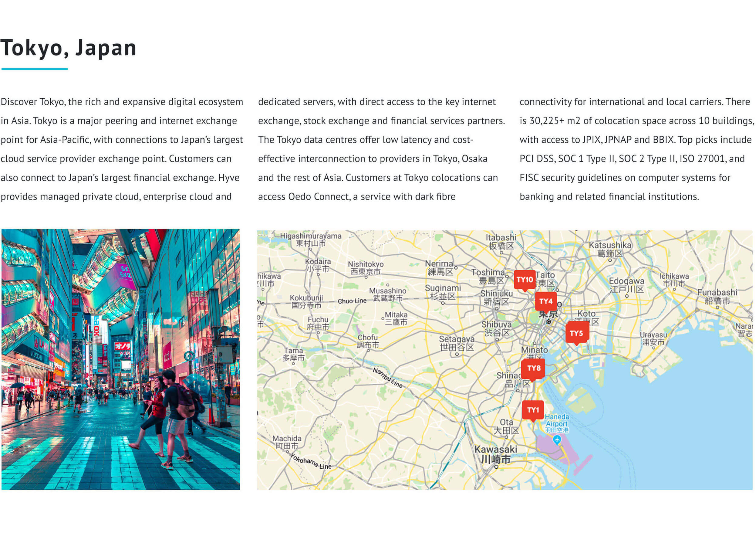Click the TY1 map marker
The height and width of the screenshot is (533, 756).
pos(533,411)
